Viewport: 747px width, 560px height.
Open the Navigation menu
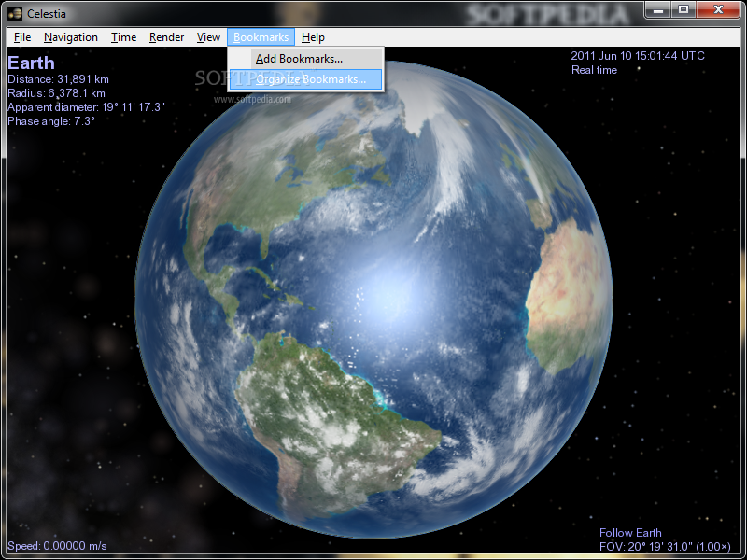(x=71, y=37)
